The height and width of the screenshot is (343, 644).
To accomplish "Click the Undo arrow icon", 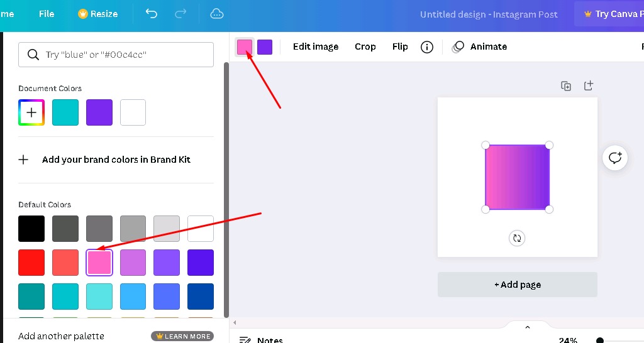I will click(x=151, y=14).
